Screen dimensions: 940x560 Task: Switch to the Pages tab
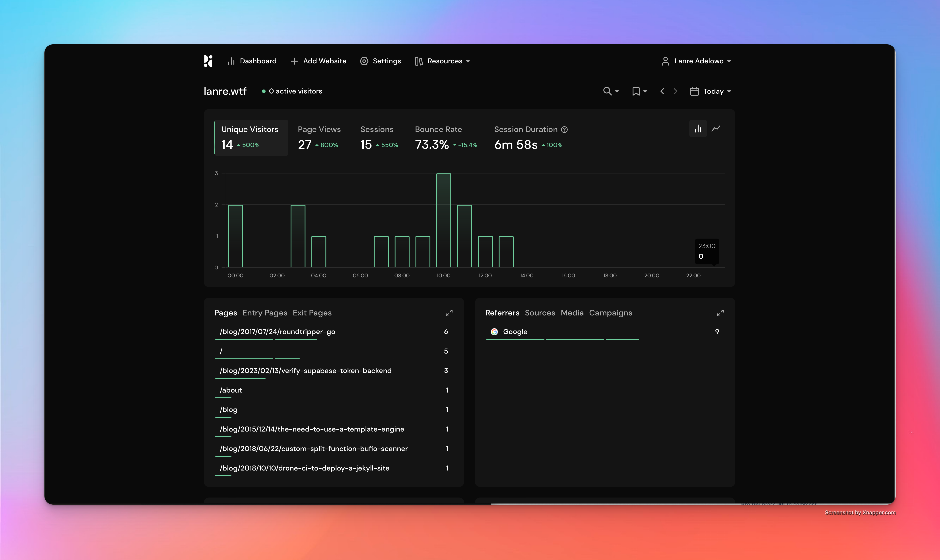coord(225,313)
